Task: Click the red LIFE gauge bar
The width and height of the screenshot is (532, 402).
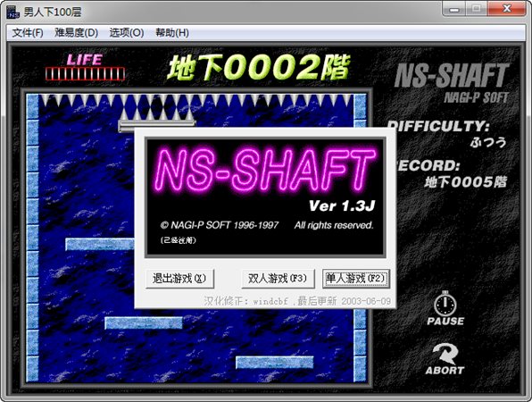Action: (x=85, y=73)
